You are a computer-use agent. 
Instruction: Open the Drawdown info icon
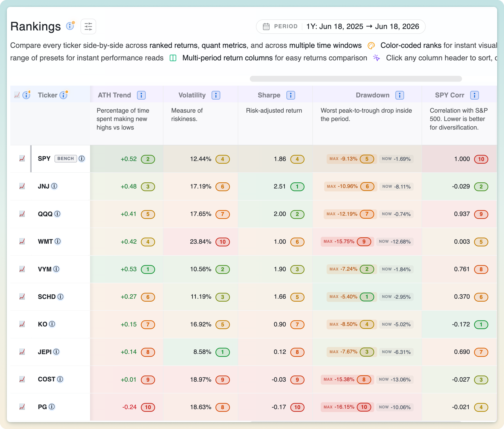(x=400, y=95)
